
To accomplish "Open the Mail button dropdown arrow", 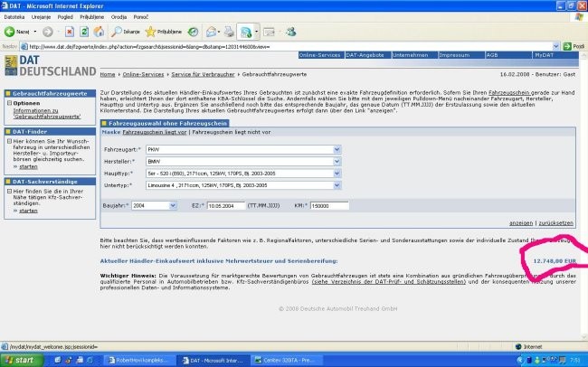I will tap(219, 32).
